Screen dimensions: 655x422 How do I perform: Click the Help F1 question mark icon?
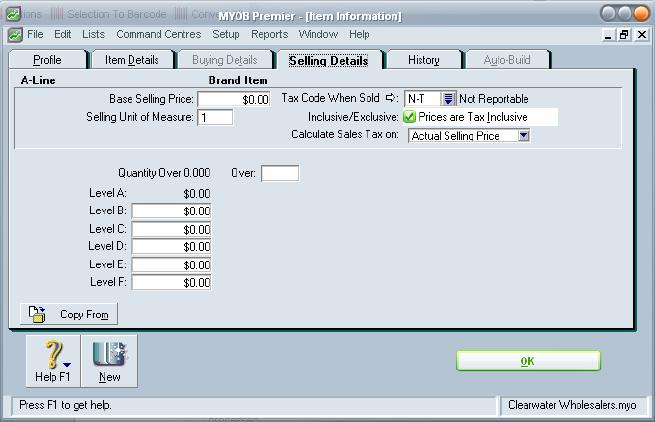[54, 354]
